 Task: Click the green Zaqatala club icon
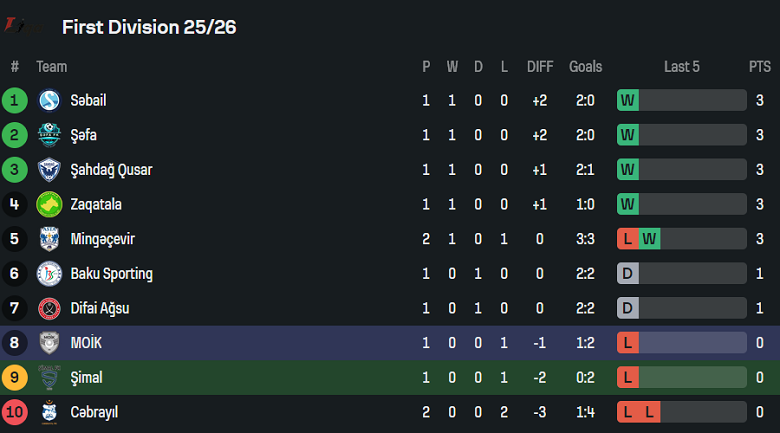tap(49, 204)
